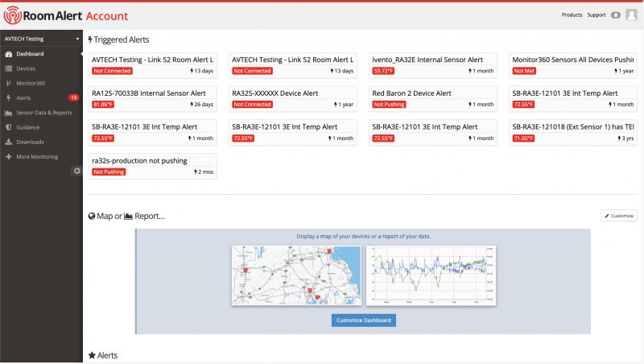Image resolution: width=644 pixels, height=364 pixels.
Task: Click the star icon beside Alerts heading
Action: click(92, 355)
